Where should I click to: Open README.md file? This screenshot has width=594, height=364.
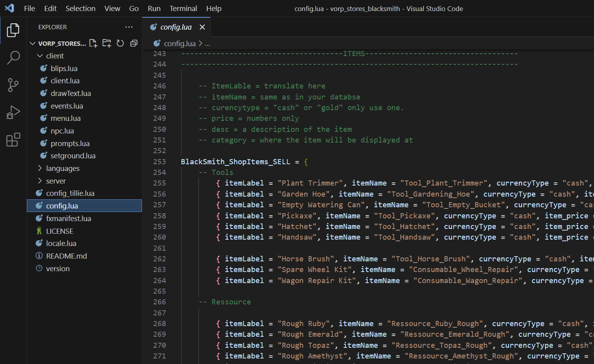tap(66, 256)
